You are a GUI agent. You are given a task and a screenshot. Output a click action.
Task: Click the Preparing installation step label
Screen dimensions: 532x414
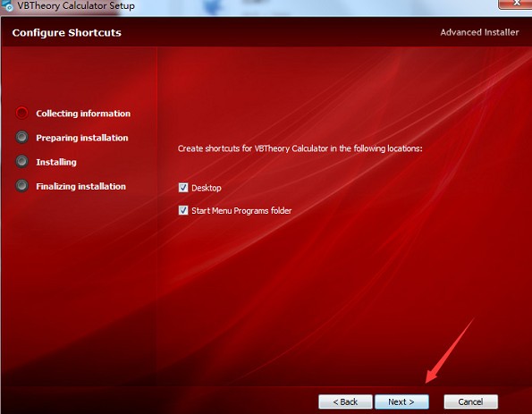(82, 138)
